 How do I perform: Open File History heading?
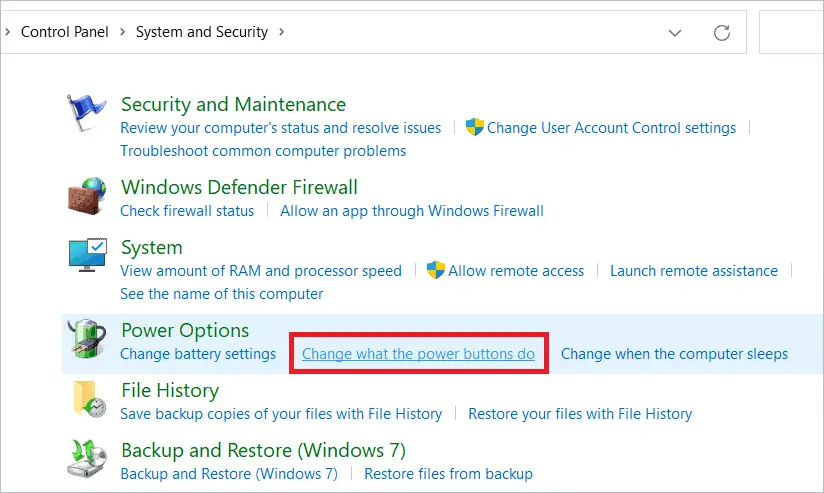tap(170, 390)
